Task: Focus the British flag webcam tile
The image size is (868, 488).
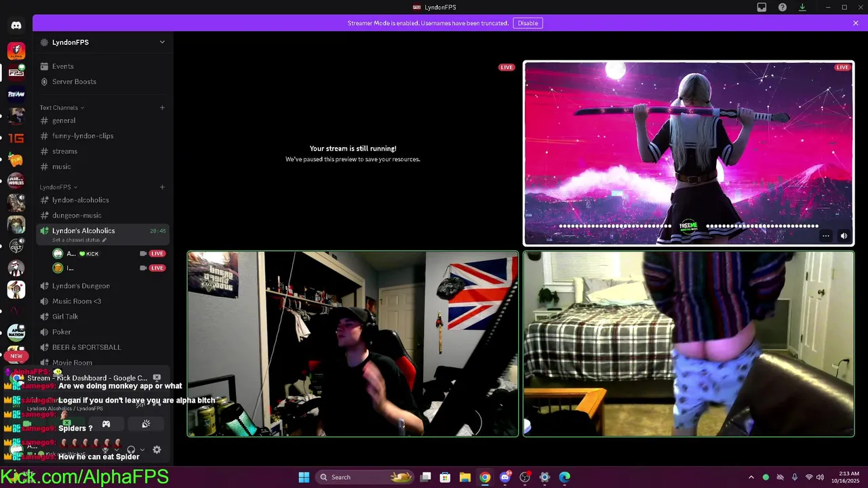Action: 353,344
